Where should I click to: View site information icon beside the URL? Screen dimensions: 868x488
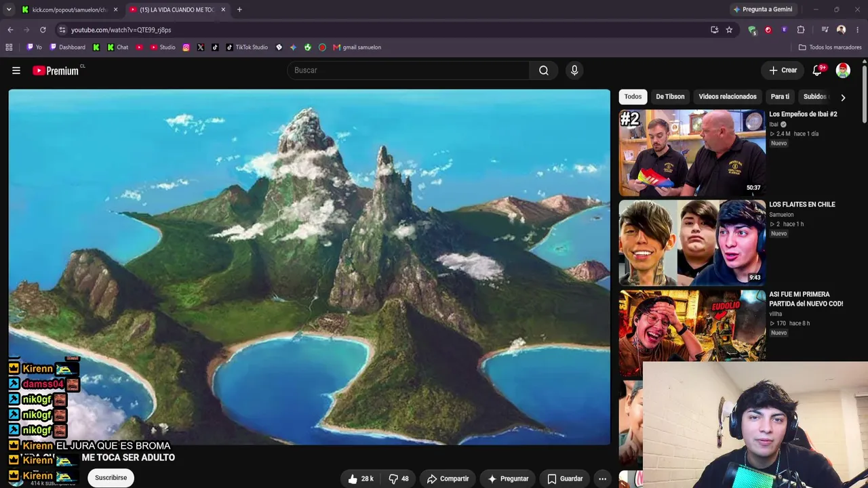coord(62,30)
